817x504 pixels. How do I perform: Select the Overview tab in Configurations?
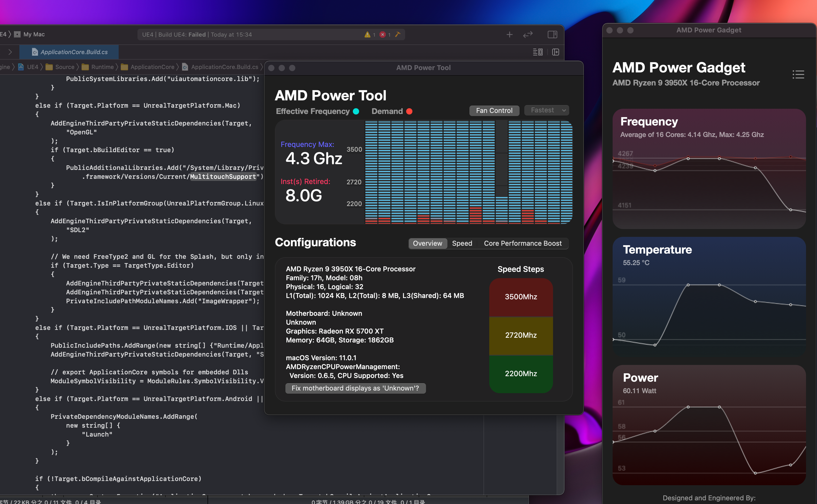(428, 243)
